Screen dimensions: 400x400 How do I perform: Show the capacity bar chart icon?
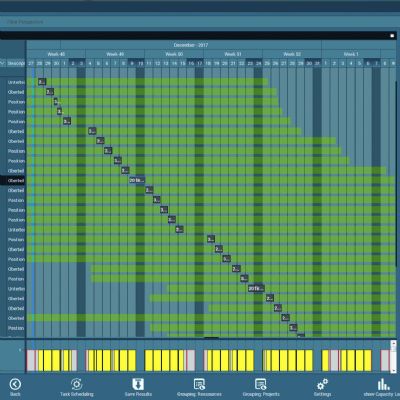click(x=383, y=384)
